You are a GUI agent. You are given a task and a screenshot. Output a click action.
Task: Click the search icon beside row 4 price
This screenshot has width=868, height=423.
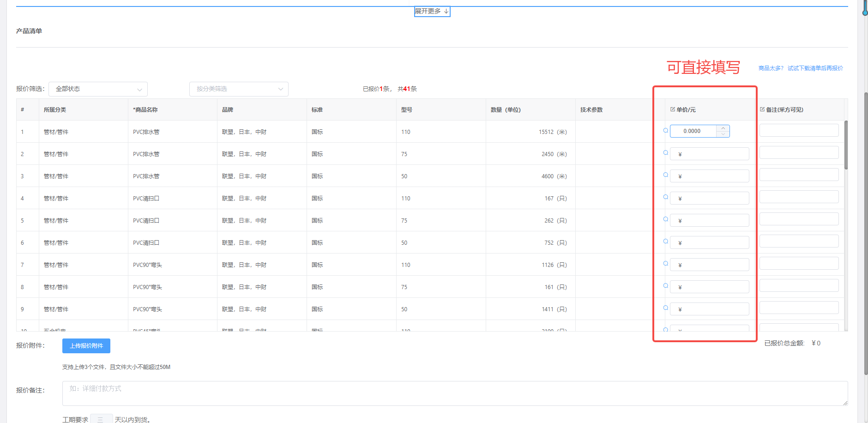[x=665, y=197]
